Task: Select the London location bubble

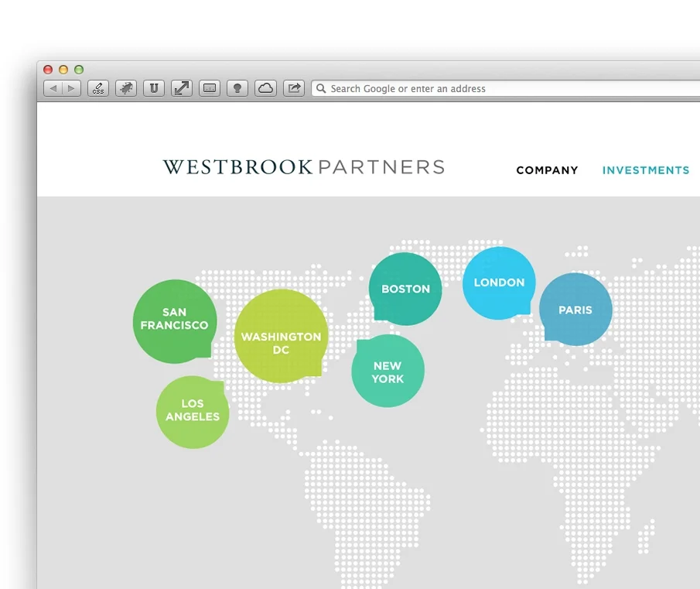Action: click(x=499, y=283)
